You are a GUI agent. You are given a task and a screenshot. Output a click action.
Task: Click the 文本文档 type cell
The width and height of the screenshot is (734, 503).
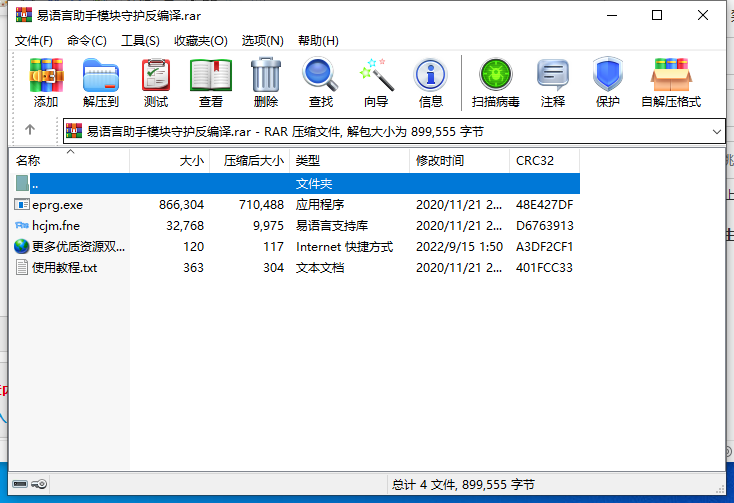320,268
